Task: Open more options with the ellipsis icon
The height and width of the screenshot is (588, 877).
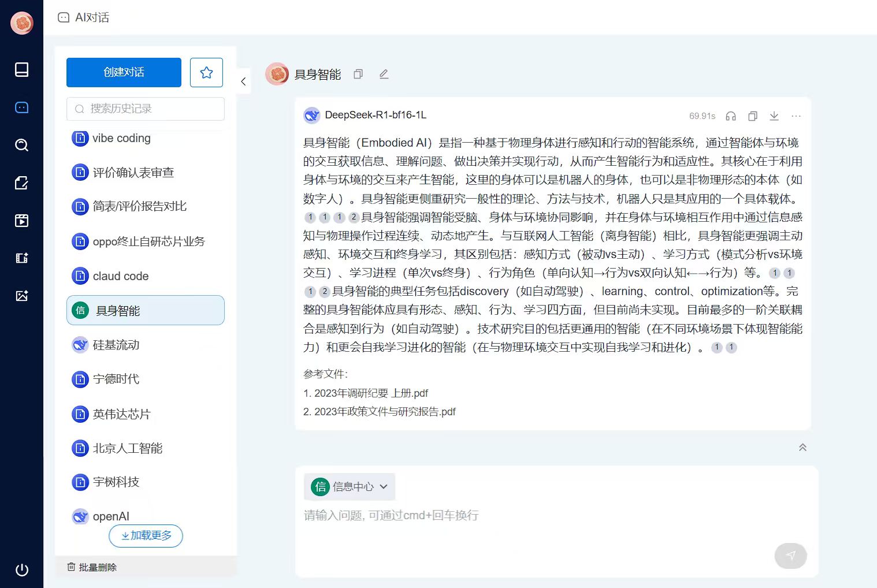Action: coord(796,116)
